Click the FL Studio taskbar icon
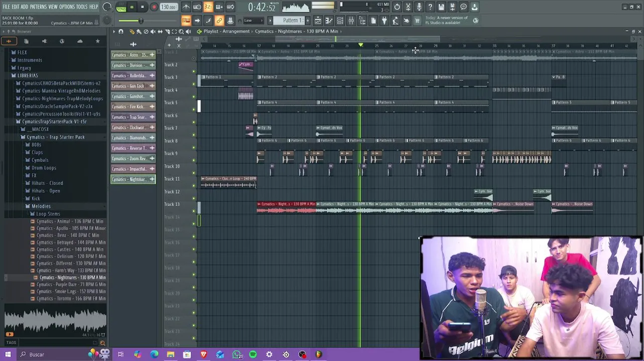The height and width of the screenshot is (361, 644). click(319, 354)
